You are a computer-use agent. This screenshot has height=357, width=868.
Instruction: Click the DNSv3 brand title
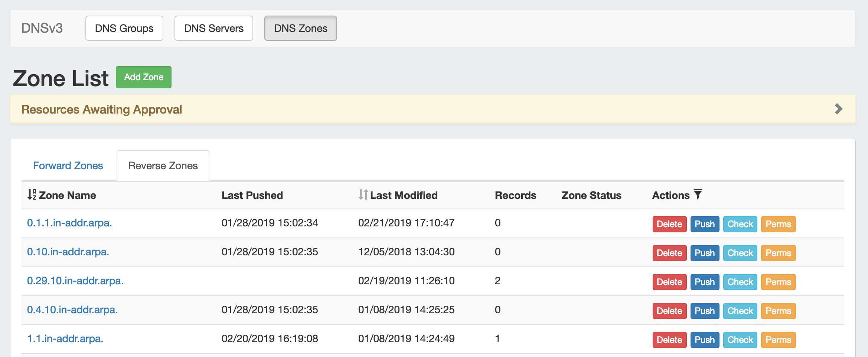click(x=42, y=28)
